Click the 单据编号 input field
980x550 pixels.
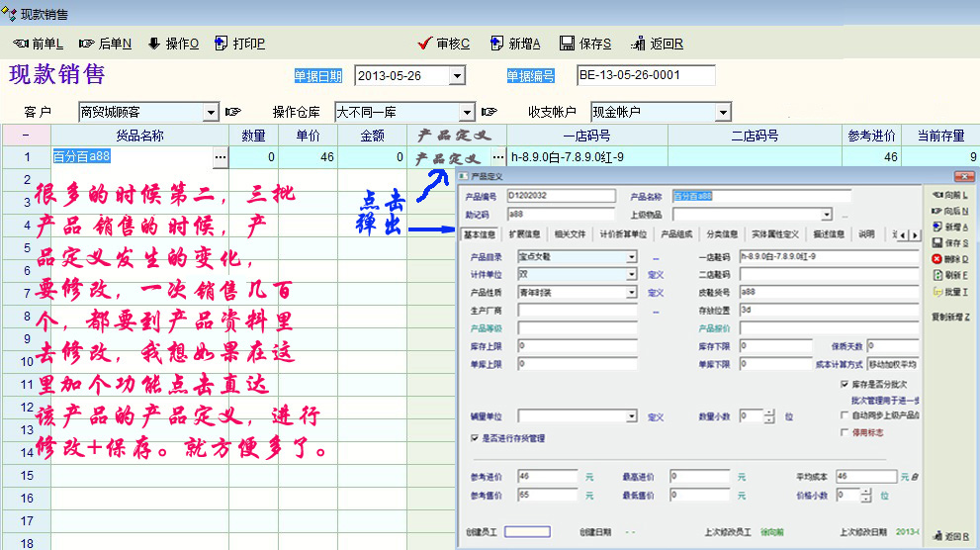pyautogui.click(x=645, y=75)
